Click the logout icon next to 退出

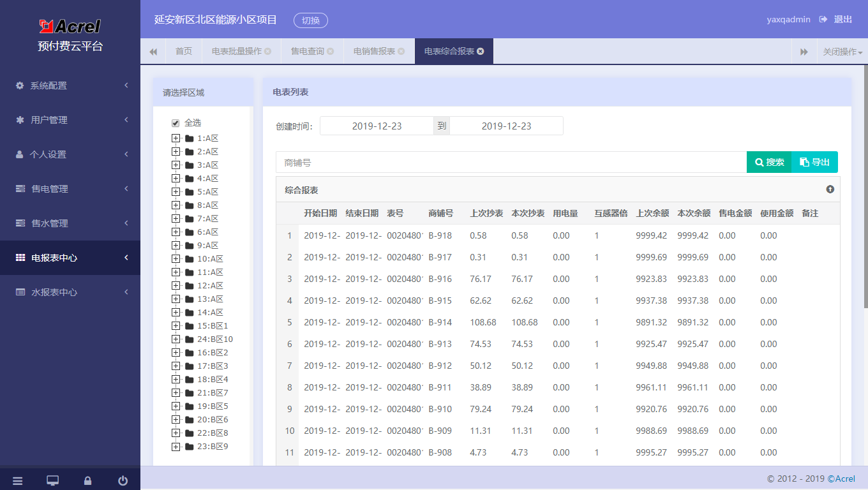(823, 19)
